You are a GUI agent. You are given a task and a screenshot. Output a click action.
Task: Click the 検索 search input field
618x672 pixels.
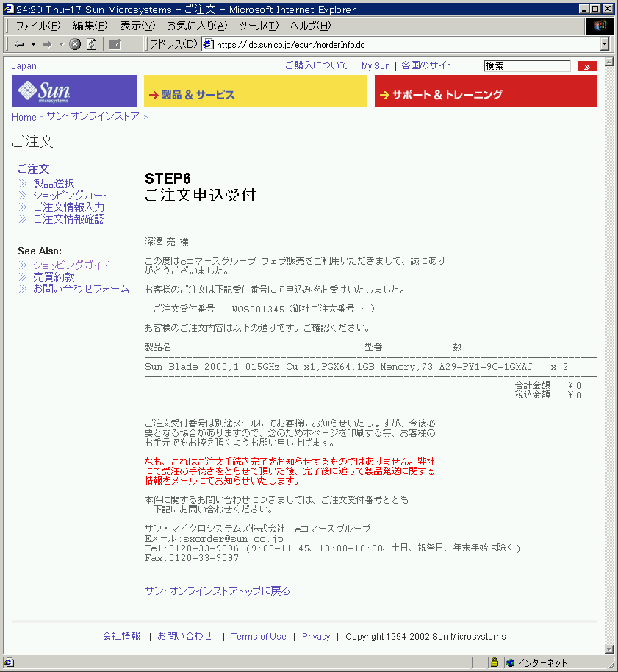pyautogui.click(x=527, y=66)
